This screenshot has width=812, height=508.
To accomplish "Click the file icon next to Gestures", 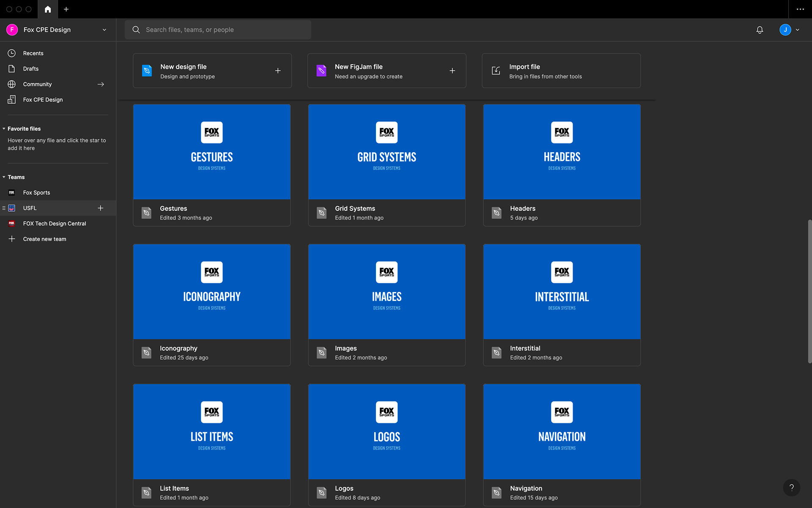I will point(146,213).
